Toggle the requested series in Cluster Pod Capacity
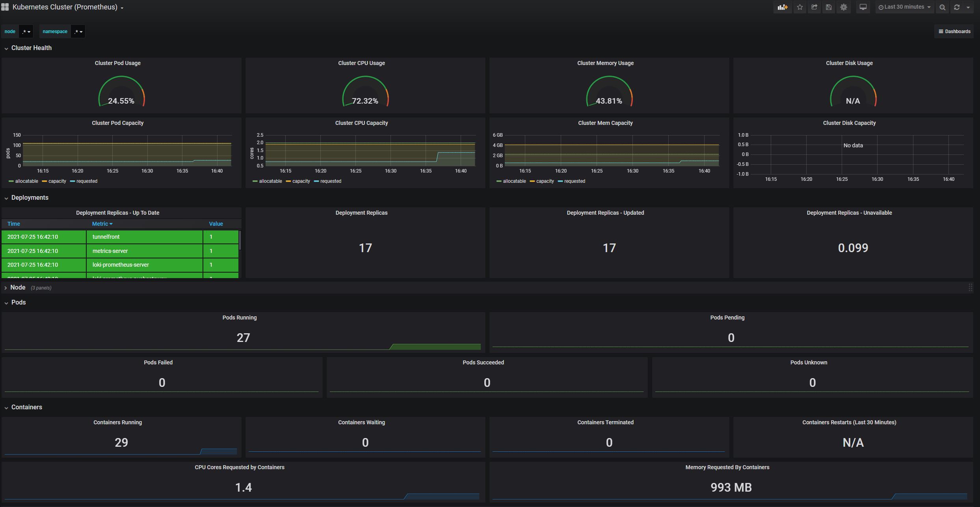Screen dimensions: 980x507 (x=87, y=181)
